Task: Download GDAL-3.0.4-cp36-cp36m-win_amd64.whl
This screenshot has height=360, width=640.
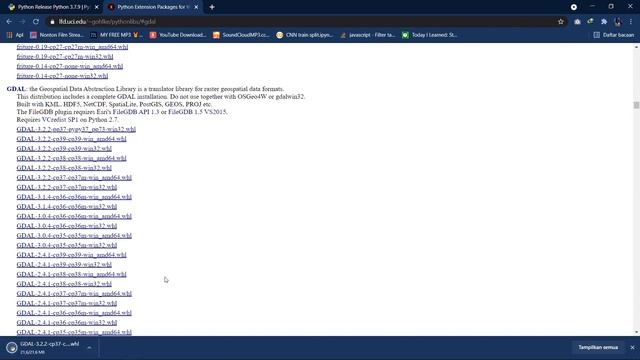Action: 74,216
